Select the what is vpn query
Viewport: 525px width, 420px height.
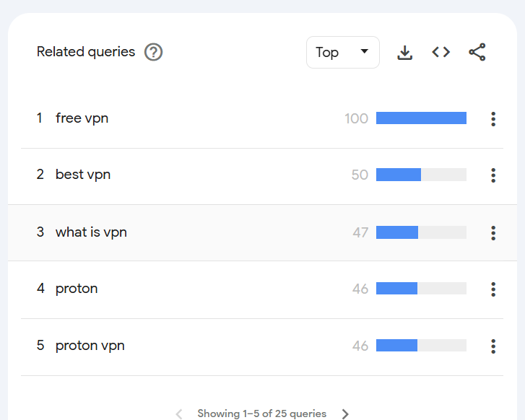tap(91, 232)
